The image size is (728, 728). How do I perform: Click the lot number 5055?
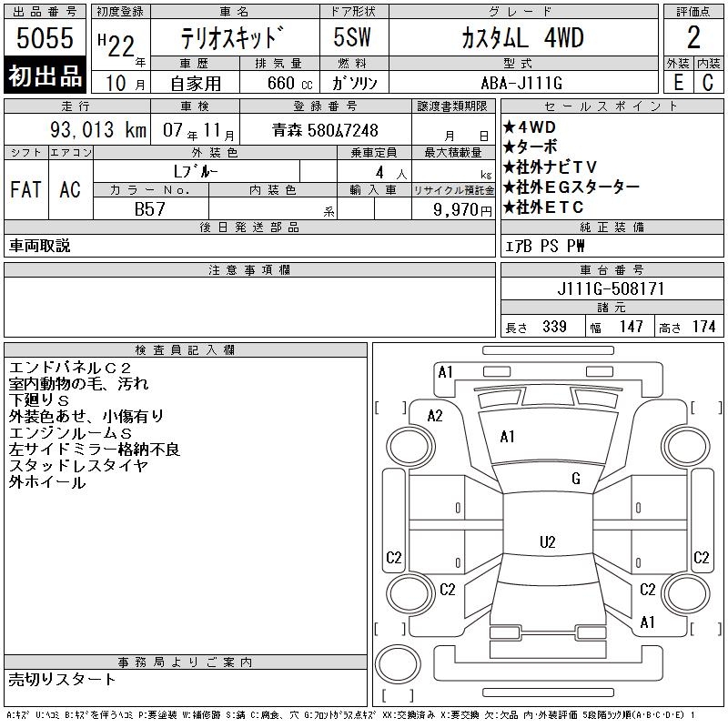coord(45,37)
